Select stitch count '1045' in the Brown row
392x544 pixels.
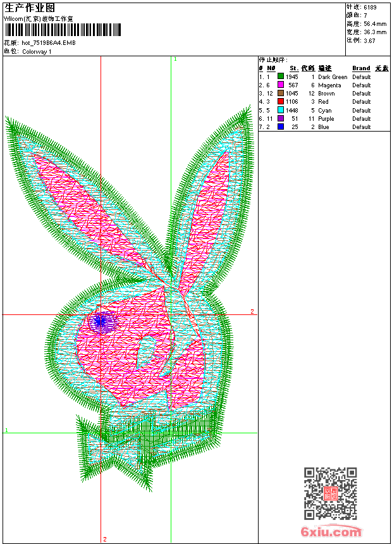(x=291, y=94)
